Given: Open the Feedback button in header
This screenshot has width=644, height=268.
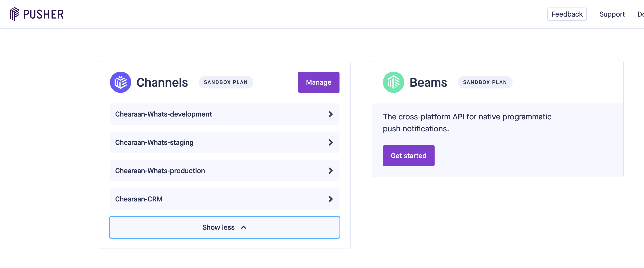Looking at the screenshot, I should tap(567, 14).
